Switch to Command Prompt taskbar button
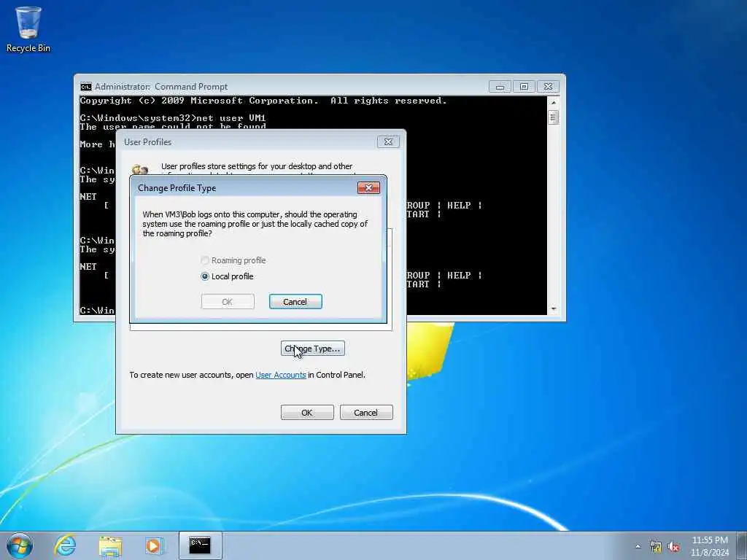 (x=200, y=545)
